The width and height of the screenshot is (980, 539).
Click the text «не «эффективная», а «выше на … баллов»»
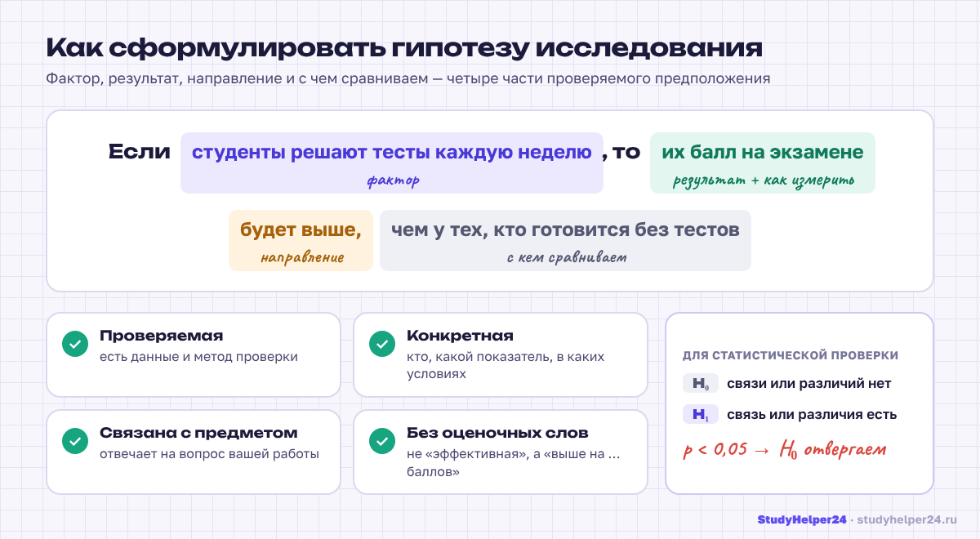[x=513, y=463]
